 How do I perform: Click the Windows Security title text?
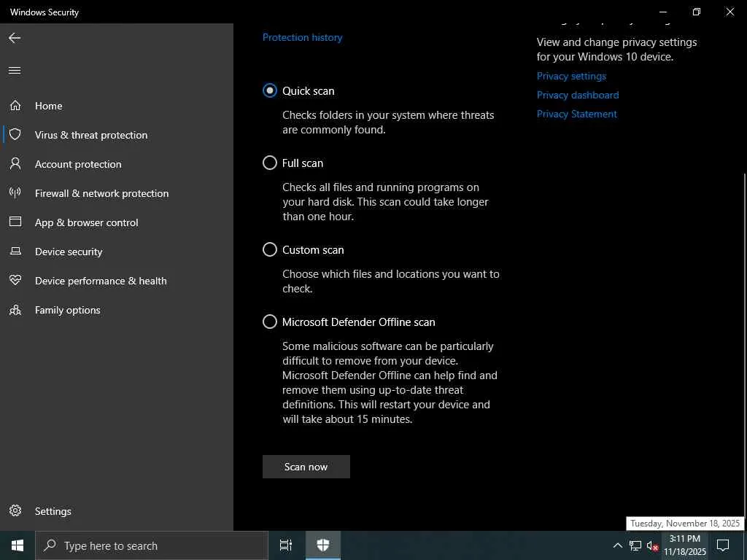click(x=44, y=12)
